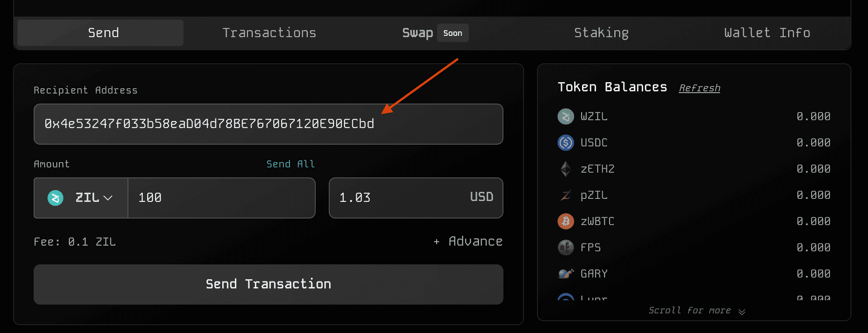Click the GARY token icon
The width and height of the screenshot is (868, 333).
coord(566,274)
